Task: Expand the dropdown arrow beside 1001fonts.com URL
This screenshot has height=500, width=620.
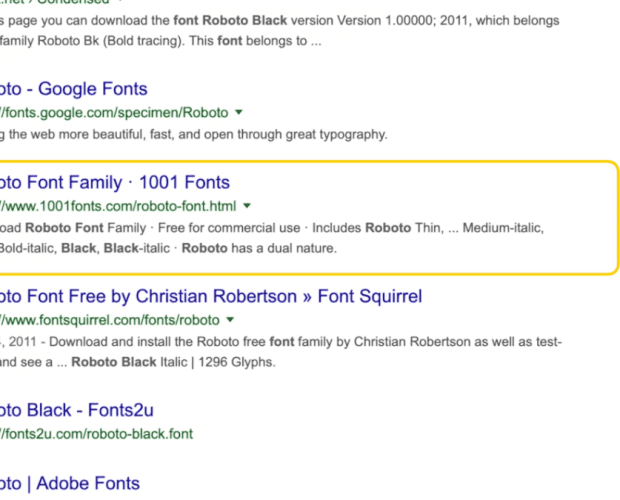Action: [247, 206]
